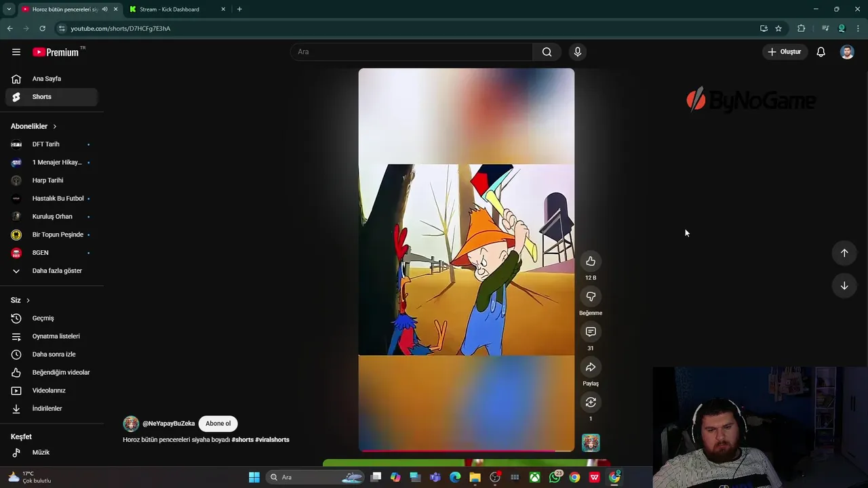Open İndirilenler
Screen dimensions: 868x488
click(52, 409)
